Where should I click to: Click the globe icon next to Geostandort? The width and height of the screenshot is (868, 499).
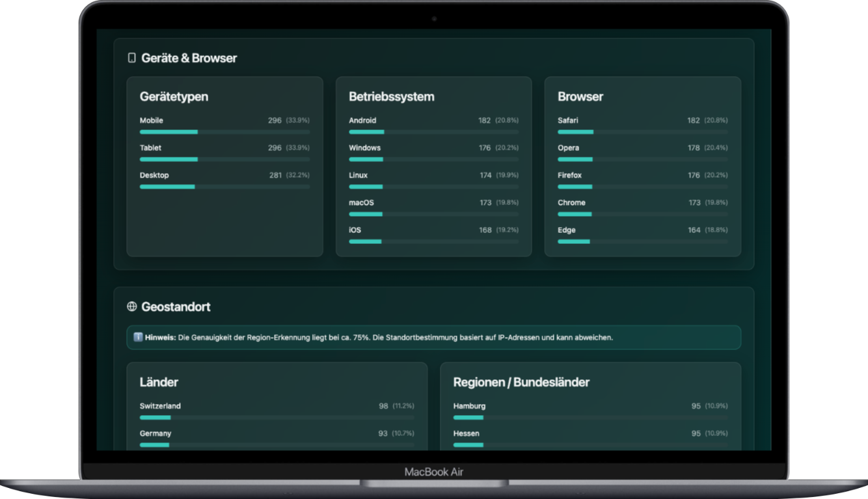(132, 306)
